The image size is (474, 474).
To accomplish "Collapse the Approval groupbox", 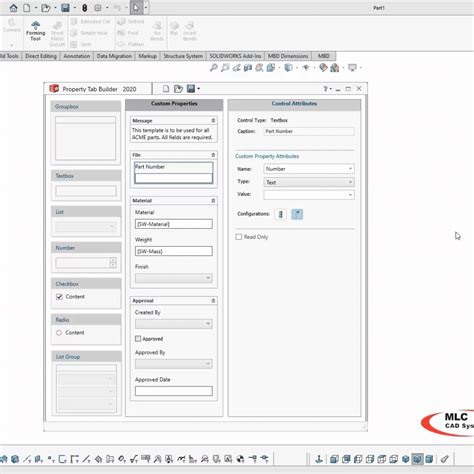I will [x=213, y=301].
